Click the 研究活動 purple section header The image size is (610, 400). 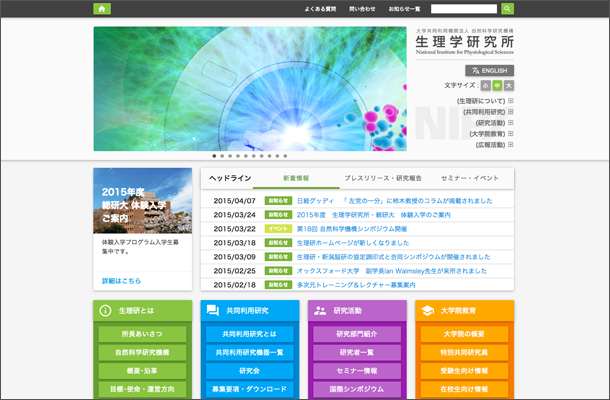pyautogui.click(x=357, y=311)
